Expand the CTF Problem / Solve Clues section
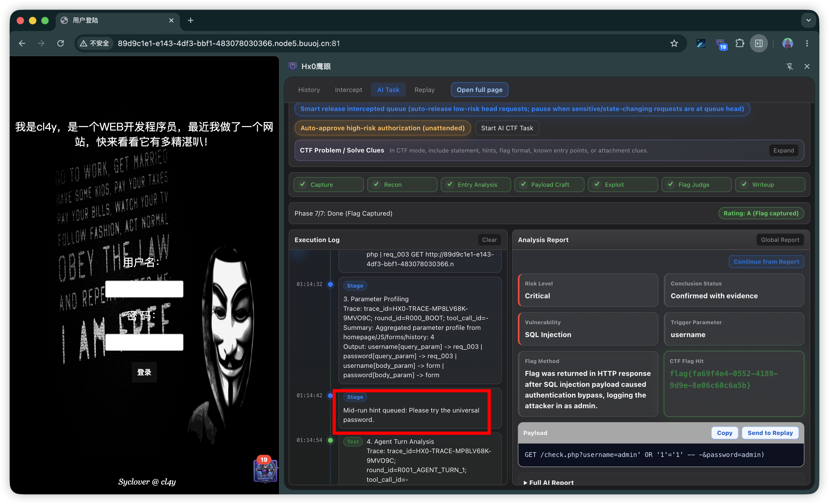The image size is (829, 504). pos(783,150)
